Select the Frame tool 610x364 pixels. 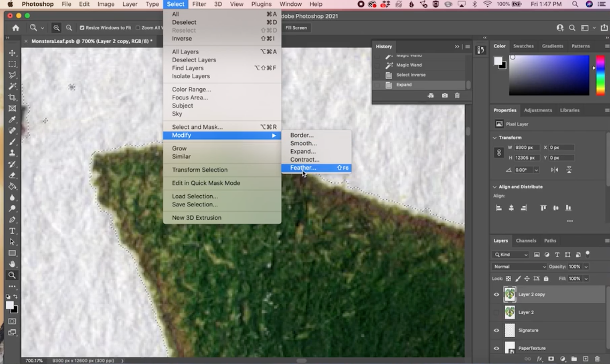tap(12, 109)
